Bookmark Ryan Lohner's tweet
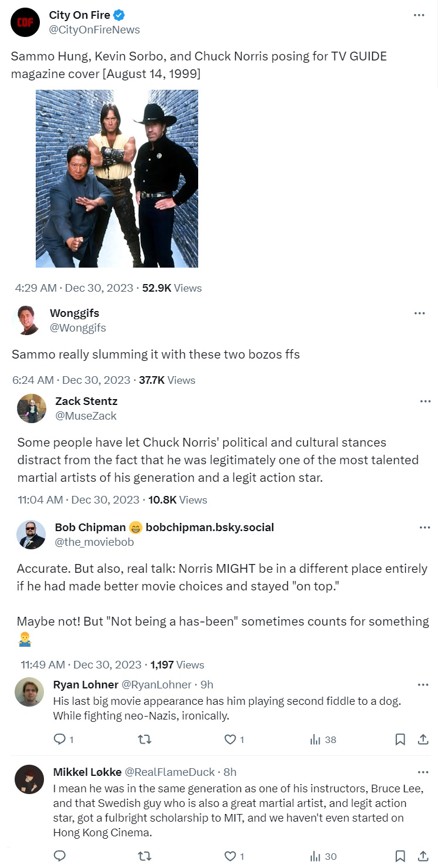This screenshot has height=868, width=438. (x=400, y=739)
